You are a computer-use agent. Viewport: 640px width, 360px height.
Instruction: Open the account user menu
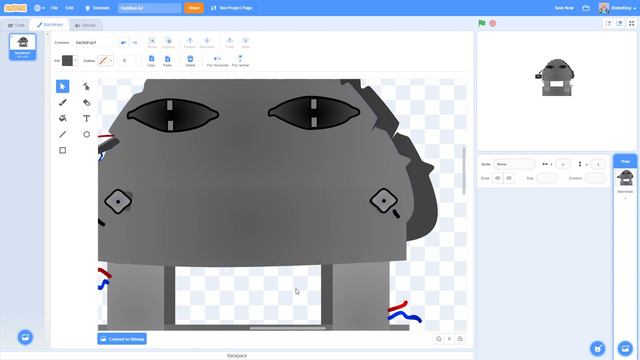click(617, 8)
